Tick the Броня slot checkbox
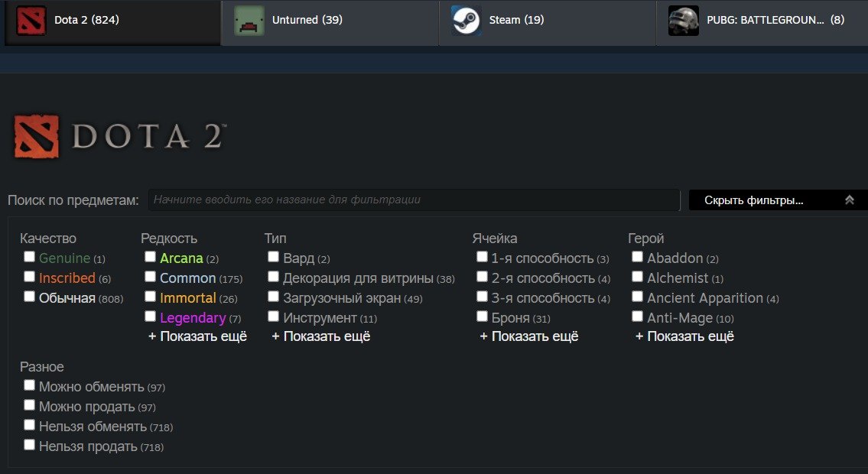 [x=482, y=317]
